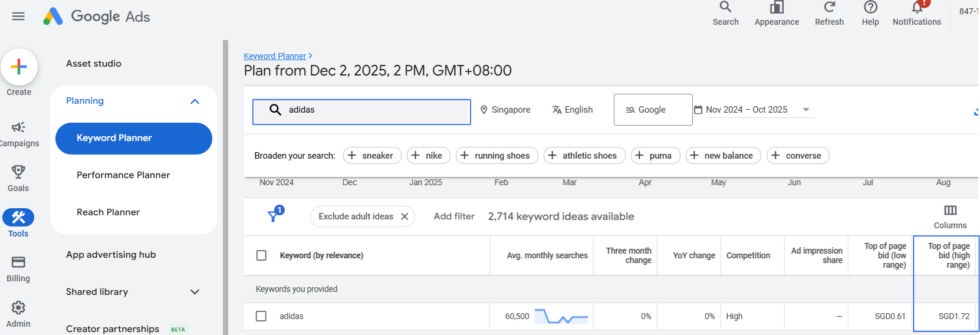Open the Search tool icon

pyautogui.click(x=725, y=7)
